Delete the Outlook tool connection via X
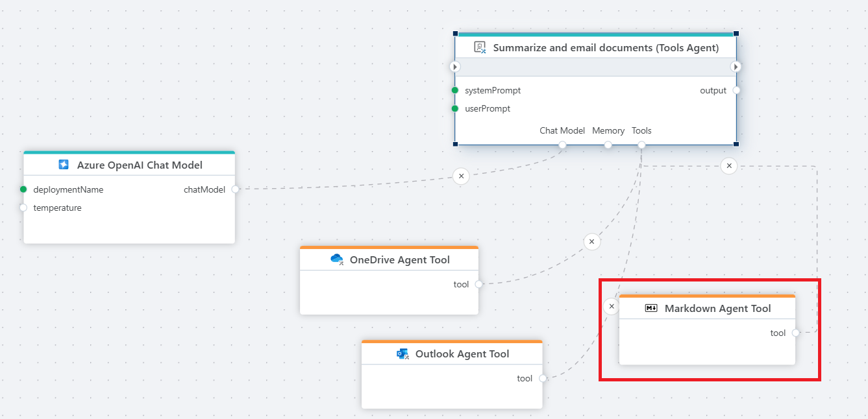868x419 pixels. (x=611, y=306)
